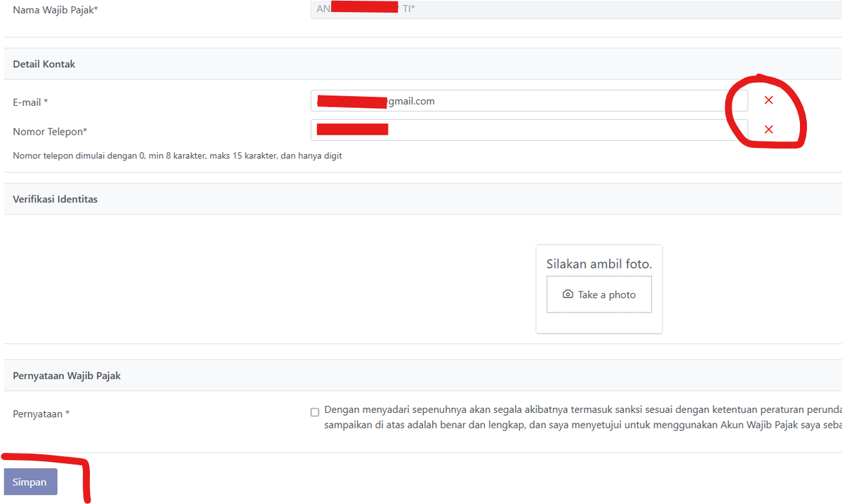Screen dimensions: 842x504
Task: Click the Verifikasi Identitas section heading
Action: 55,199
